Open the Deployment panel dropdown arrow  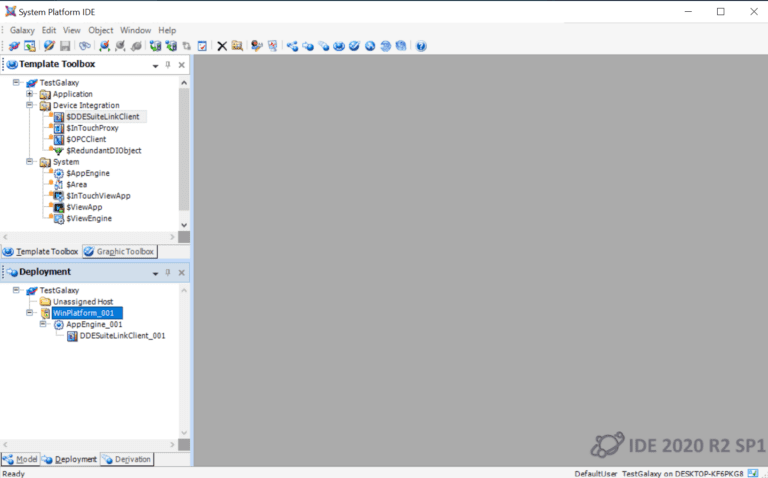pyautogui.click(x=155, y=273)
